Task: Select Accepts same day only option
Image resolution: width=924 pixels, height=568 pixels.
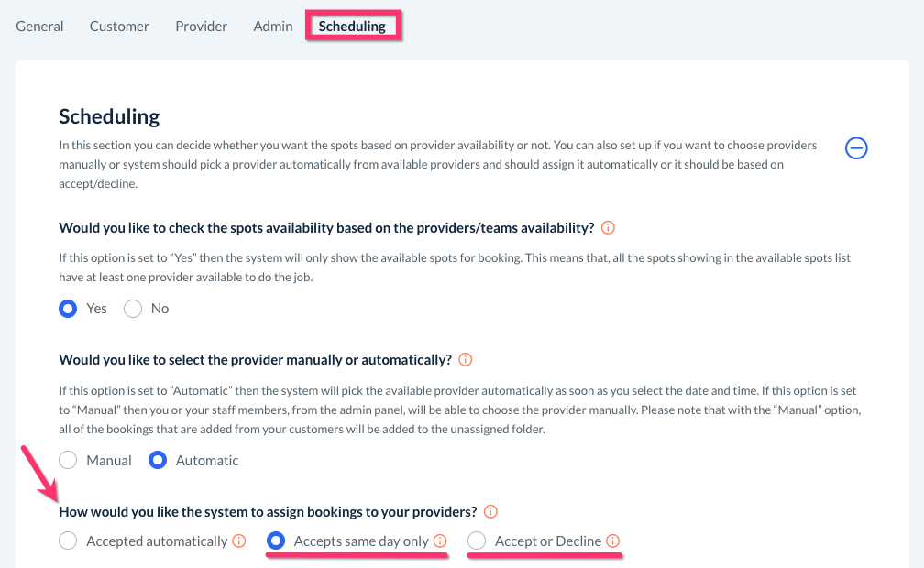Action: [x=275, y=541]
